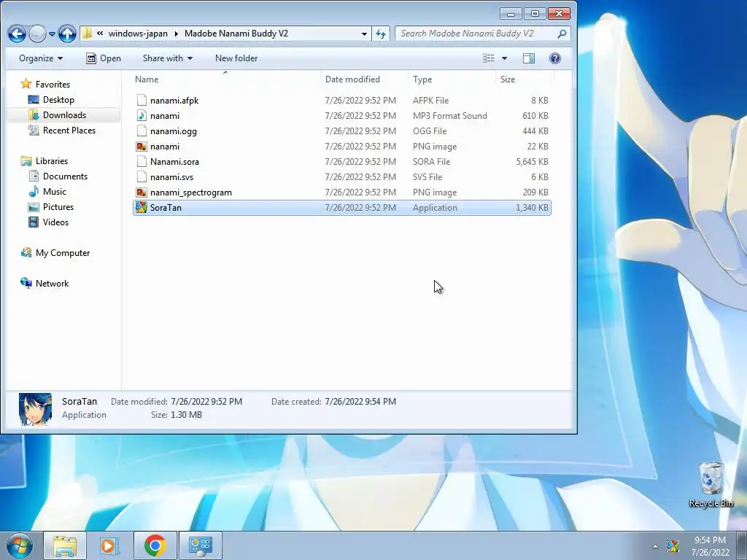This screenshot has width=747, height=560.
Task: Click the address bar folder icon
Action: click(x=88, y=34)
